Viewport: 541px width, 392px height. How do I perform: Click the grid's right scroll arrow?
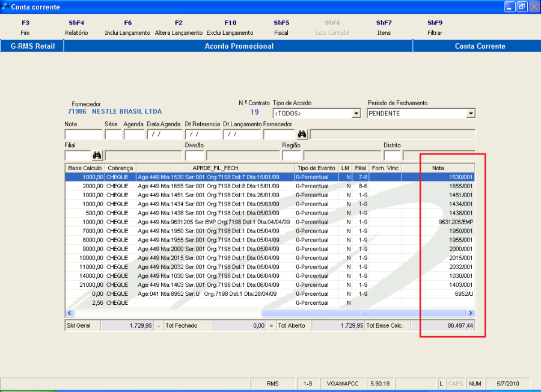point(470,313)
